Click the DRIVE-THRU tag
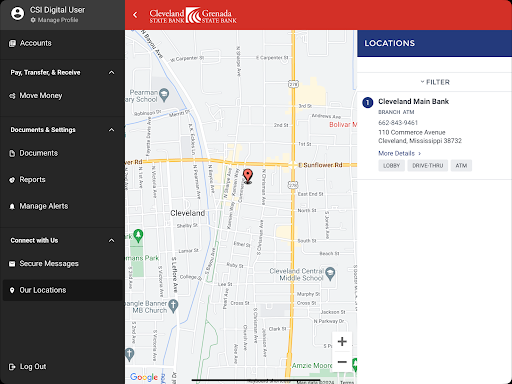Viewport: 512px width, 384px height. pos(428,166)
